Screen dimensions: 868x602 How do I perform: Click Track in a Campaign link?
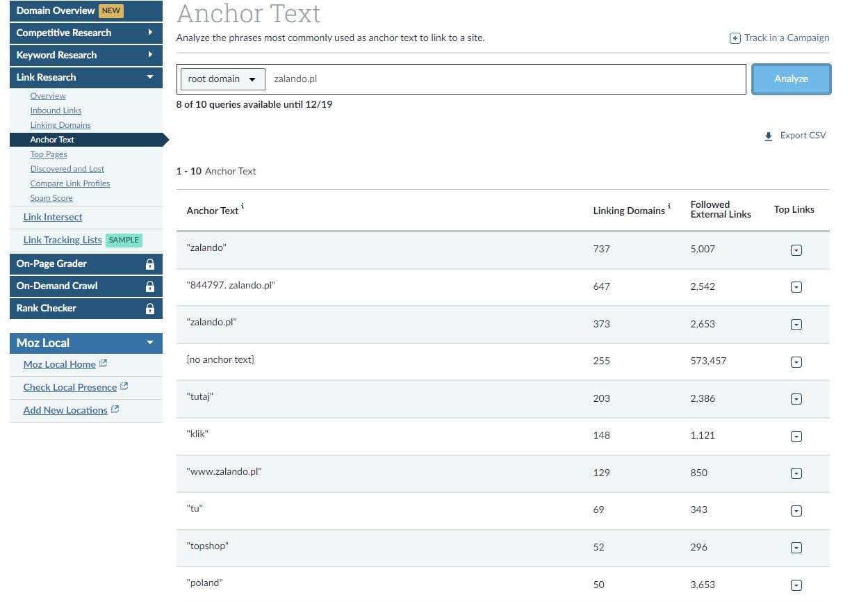pos(787,38)
